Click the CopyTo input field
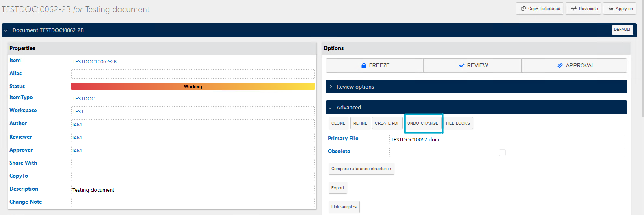 click(x=193, y=176)
